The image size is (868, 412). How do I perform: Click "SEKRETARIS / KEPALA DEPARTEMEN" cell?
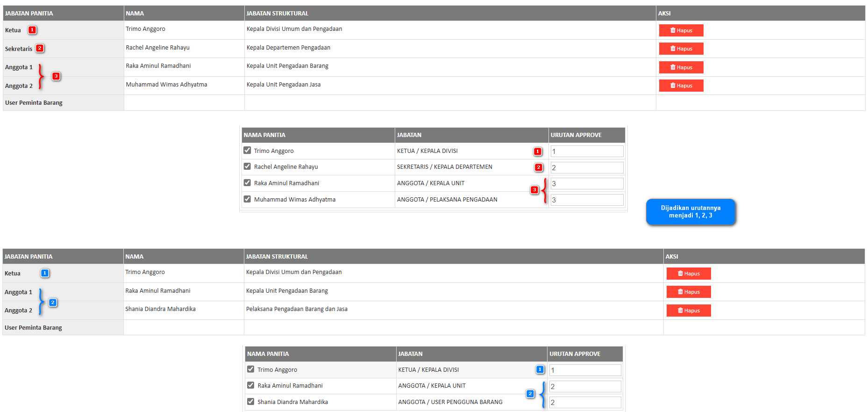[x=471, y=167]
